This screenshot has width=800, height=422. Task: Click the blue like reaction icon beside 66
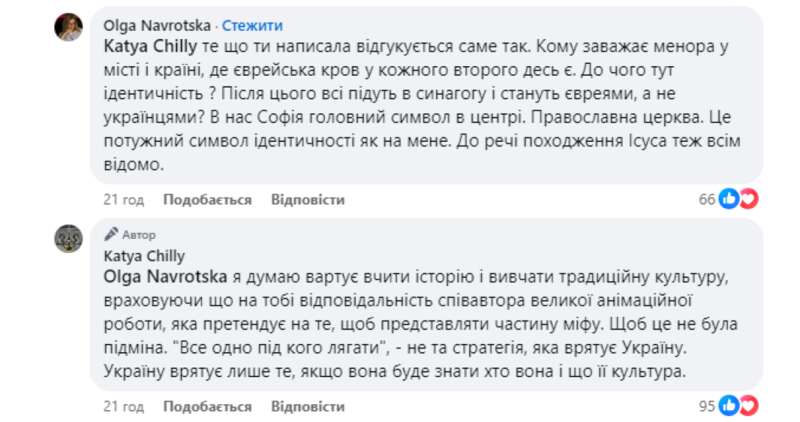click(729, 199)
